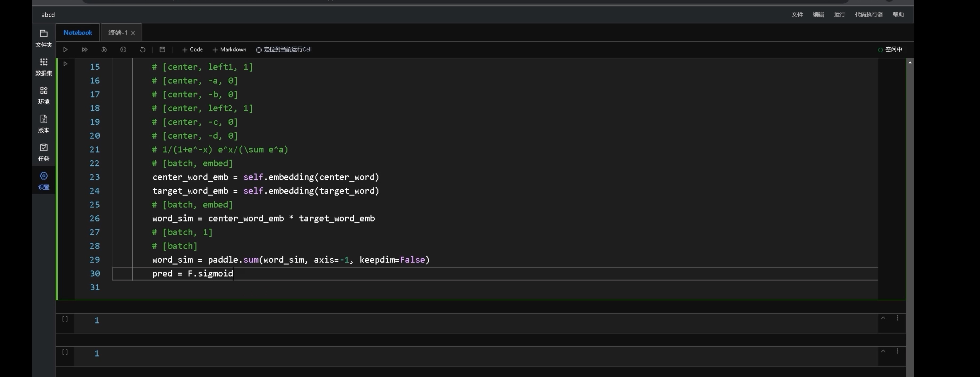Screen dimensions: 980x377
Task: Click 定位到当前运行Cell button
Action: click(x=284, y=49)
